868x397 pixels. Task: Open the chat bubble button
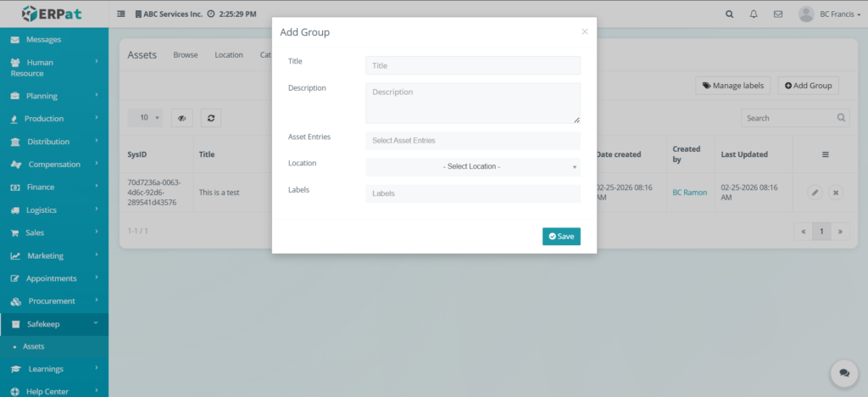coord(844,373)
